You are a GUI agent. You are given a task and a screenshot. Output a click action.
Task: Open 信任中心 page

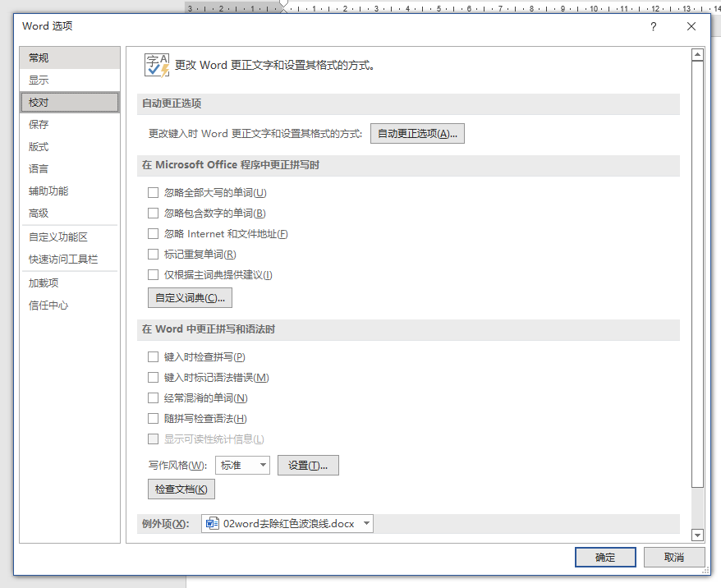pyautogui.click(x=70, y=305)
